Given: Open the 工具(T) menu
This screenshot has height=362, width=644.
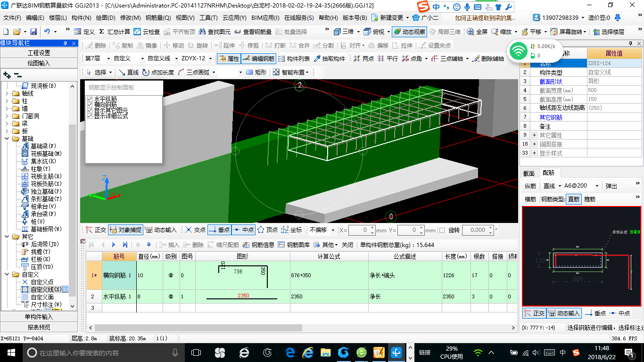Looking at the screenshot, I should pos(208,18).
